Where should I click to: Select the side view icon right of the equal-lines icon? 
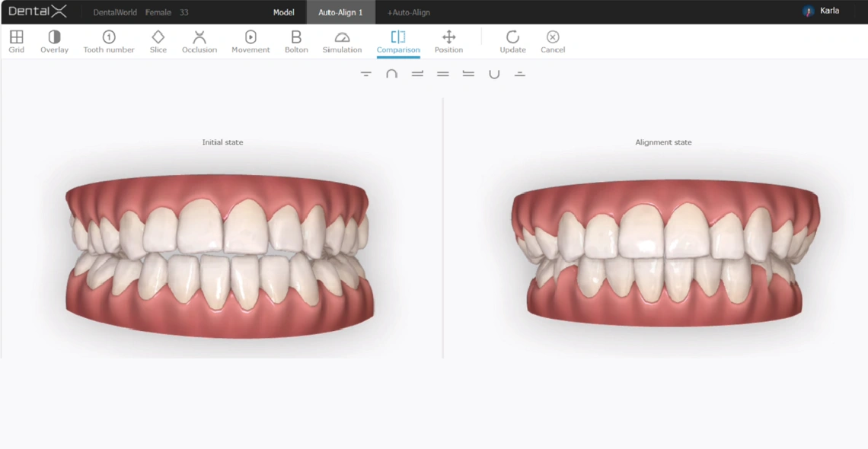[x=468, y=74]
